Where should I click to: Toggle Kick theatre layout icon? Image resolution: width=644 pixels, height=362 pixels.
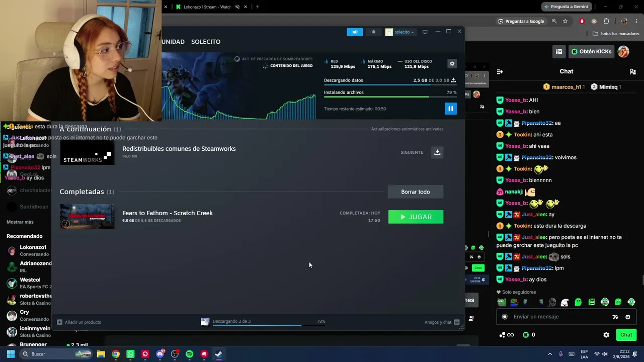point(559,51)
